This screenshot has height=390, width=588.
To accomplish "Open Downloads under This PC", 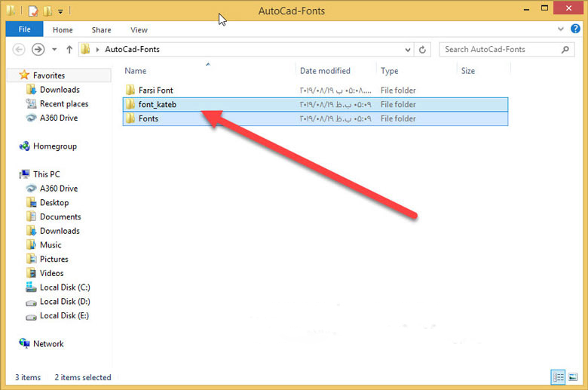I will point(60,231).
